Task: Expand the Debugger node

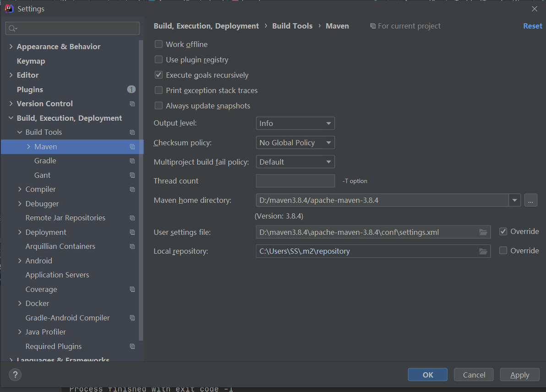Action: [x=20, y=204]
